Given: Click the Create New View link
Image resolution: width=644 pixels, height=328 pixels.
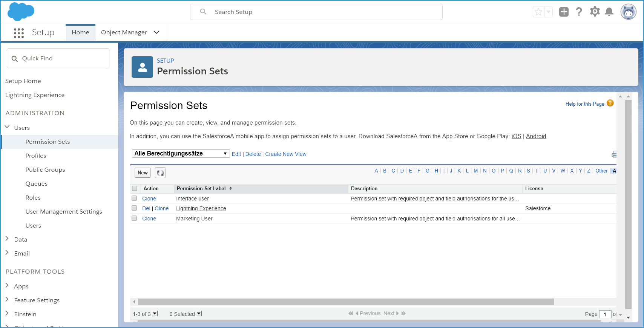Looking at the screenshot, I should coord(286,154).
